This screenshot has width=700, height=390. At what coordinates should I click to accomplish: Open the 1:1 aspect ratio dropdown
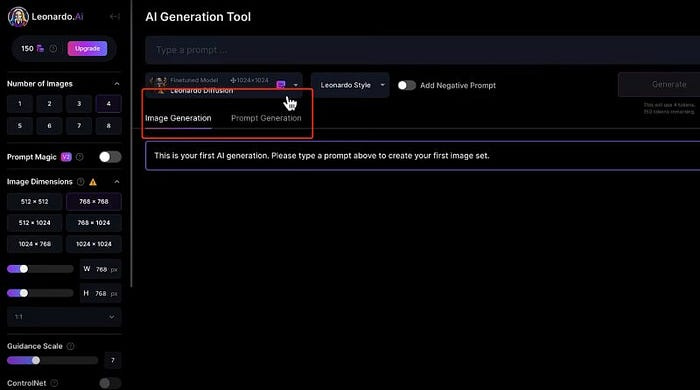pyautogui.click(x=64, y=317)
